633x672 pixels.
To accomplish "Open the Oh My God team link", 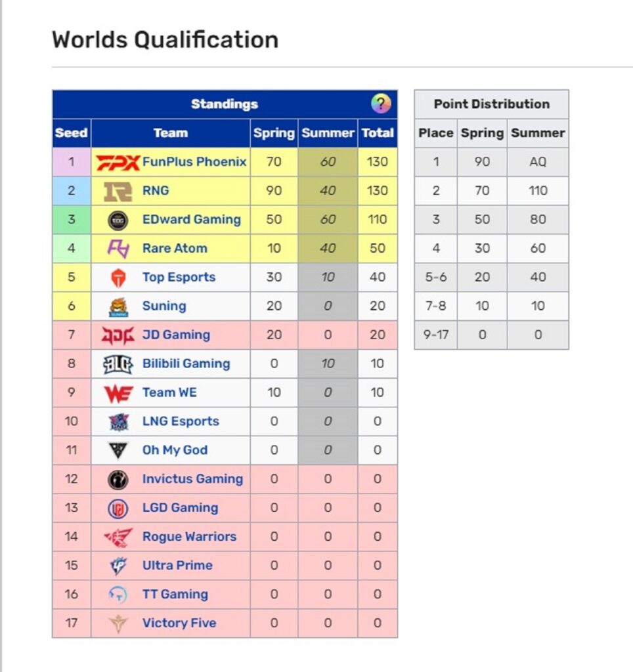I will tap(175, 450).
